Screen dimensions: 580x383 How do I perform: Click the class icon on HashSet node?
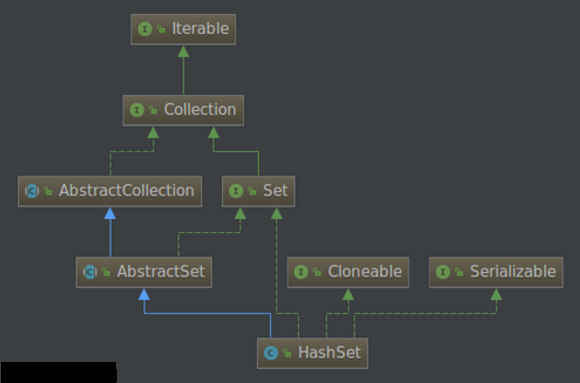click(271, 353)
